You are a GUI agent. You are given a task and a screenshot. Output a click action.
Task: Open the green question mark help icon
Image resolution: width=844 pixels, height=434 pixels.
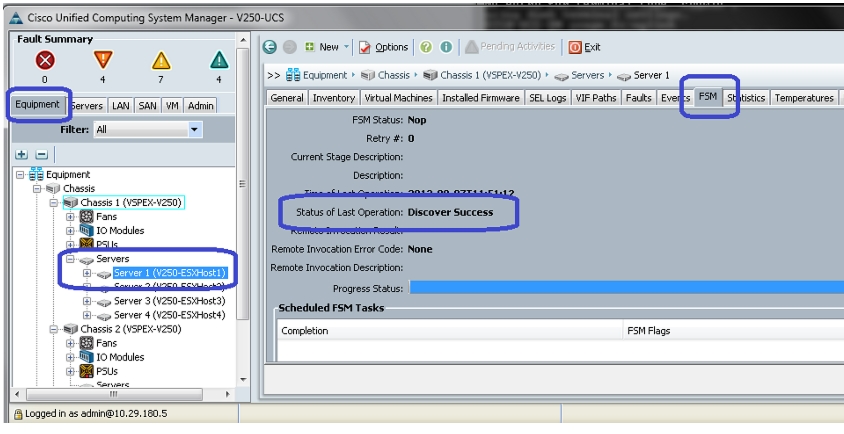(426, 47)
